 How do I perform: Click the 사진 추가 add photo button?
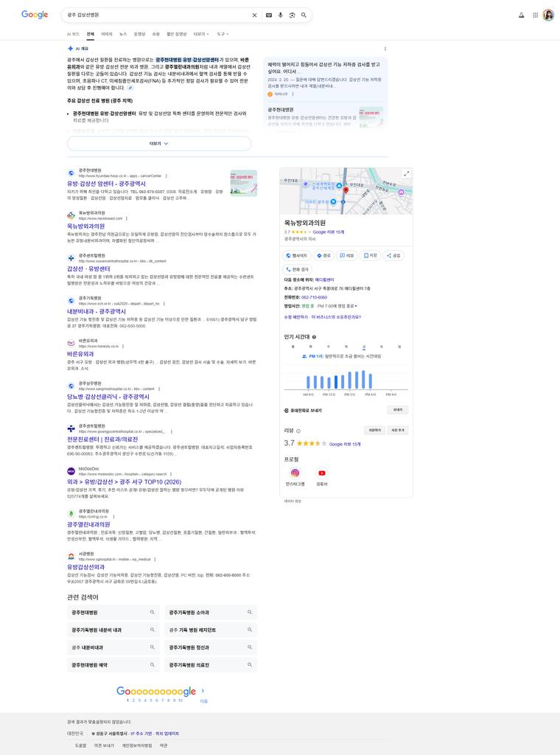(398, 431)
